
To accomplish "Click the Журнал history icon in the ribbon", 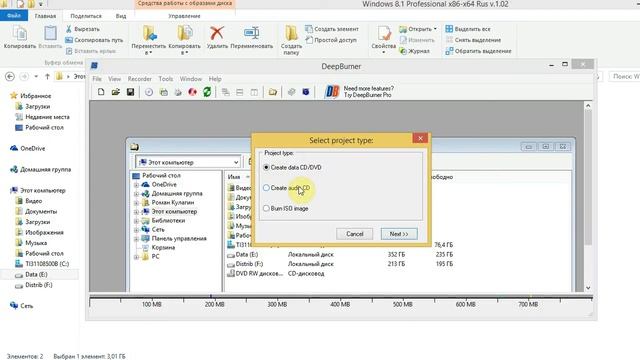I will tap(403, 51).
